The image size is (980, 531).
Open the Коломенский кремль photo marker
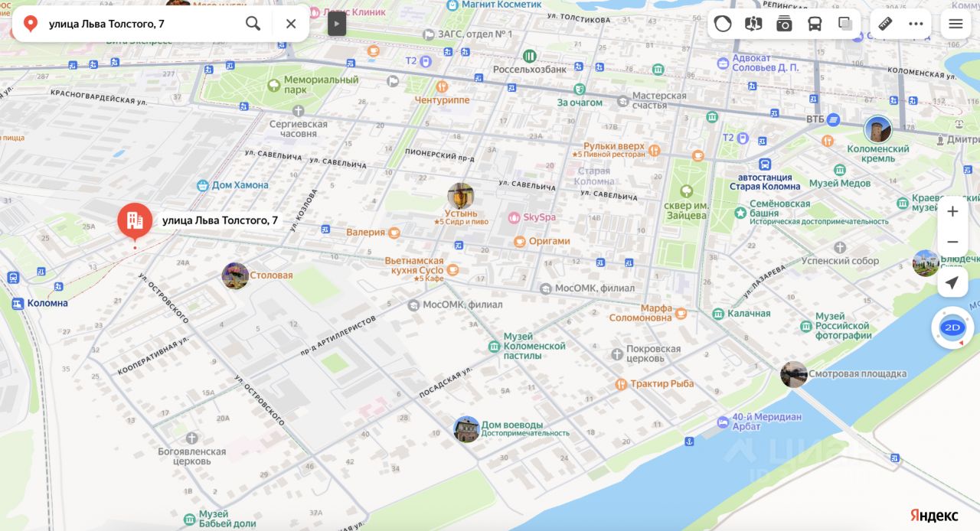coord(878,129)
